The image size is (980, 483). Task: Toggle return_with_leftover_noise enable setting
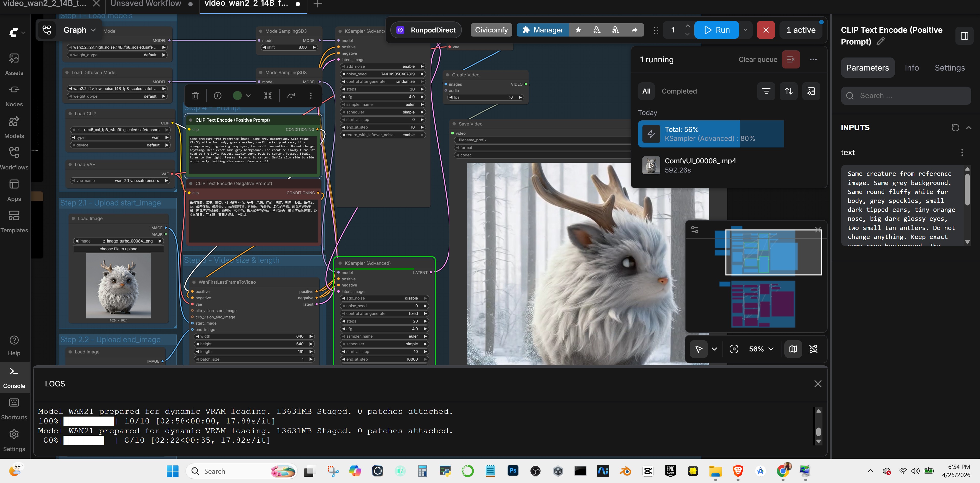(382, 135)
